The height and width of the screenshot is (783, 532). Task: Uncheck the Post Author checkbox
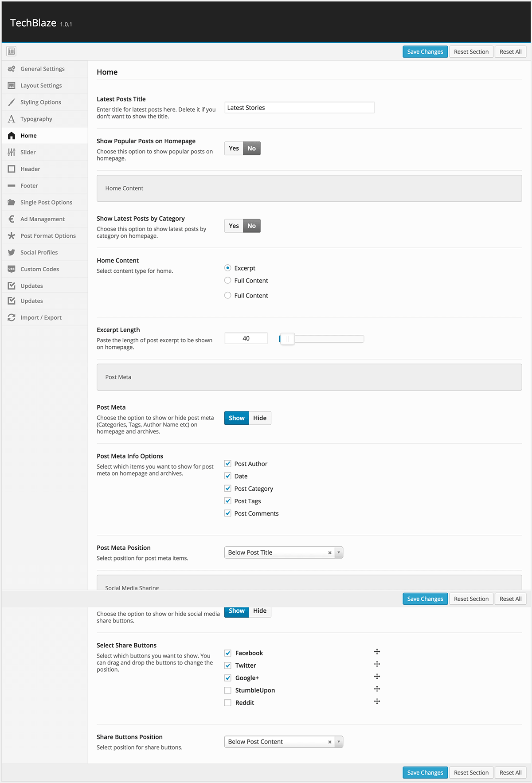coord(228,464)
